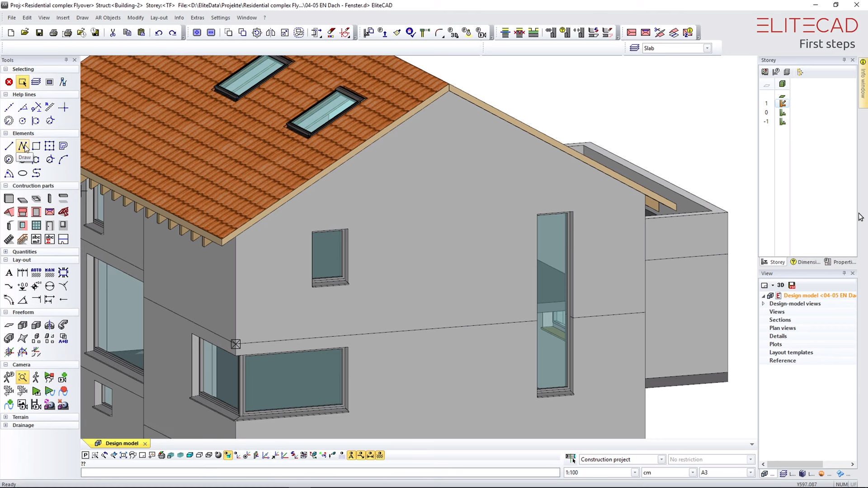Pick the stairs construction tool
Viewport: 868px width, 488px height.
click(x=9, y=239)
